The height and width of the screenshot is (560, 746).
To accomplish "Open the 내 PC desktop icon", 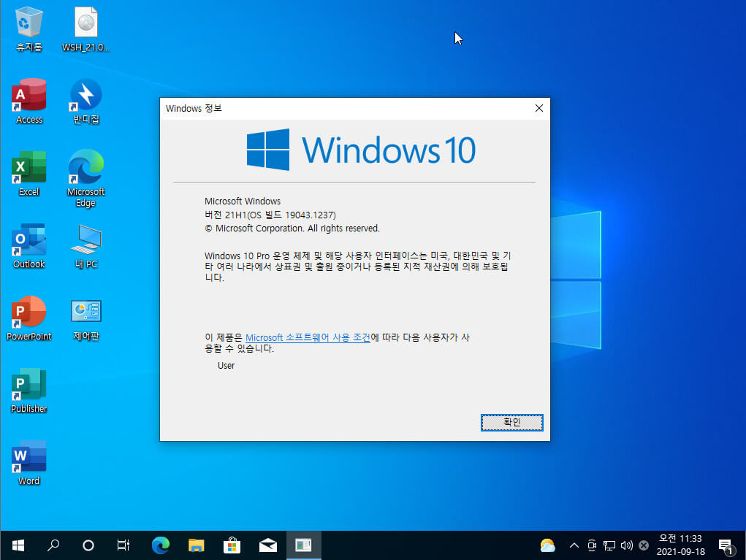I will [x=85, y=246].
